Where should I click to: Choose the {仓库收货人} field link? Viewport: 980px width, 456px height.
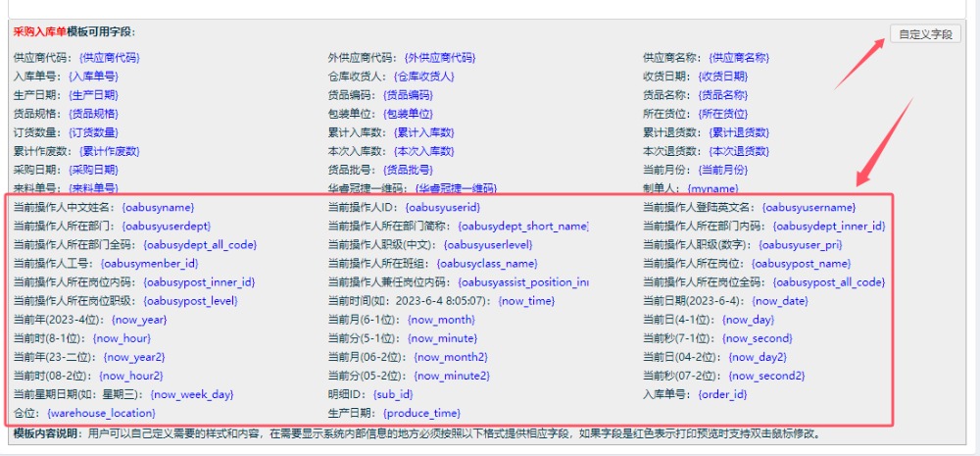[423, 76]
